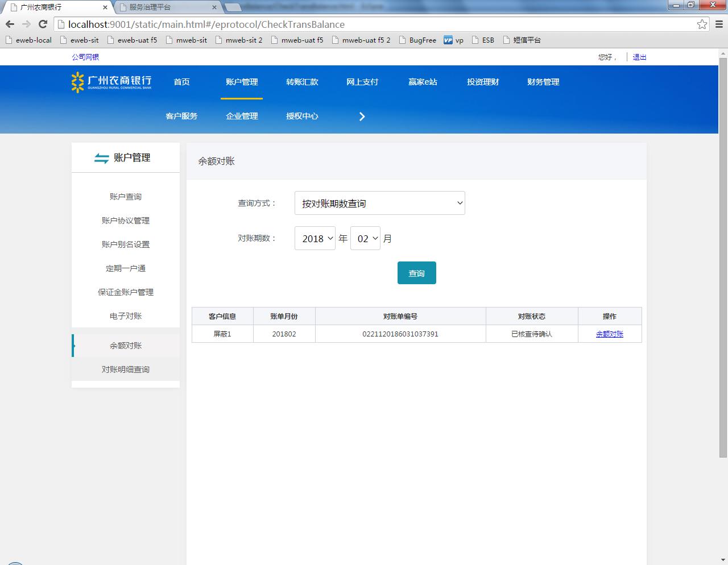The width and height of the screenshot is (728, 565).
Task: Open the BugFree bookmark
Action: tap(417, 40)
